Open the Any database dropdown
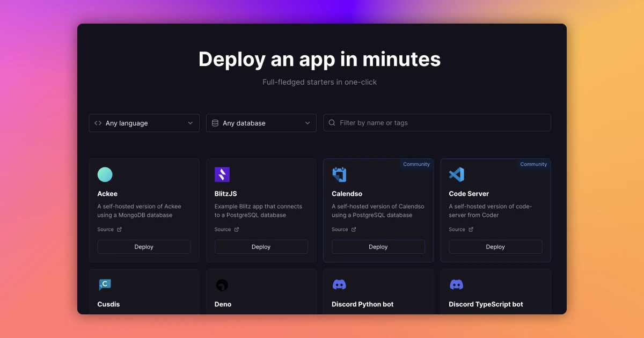Viewport: 644px width, 338px height. click(261, 123)
